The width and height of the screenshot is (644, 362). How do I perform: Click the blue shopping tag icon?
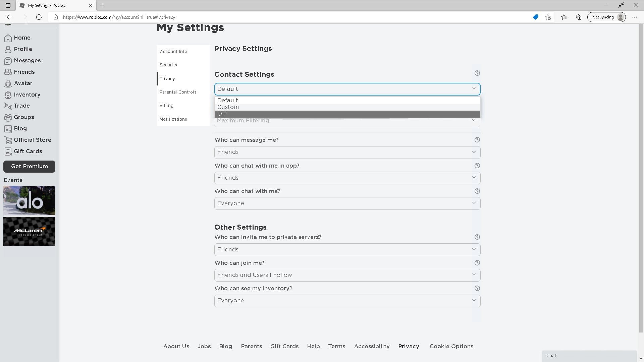coord(536,17)
